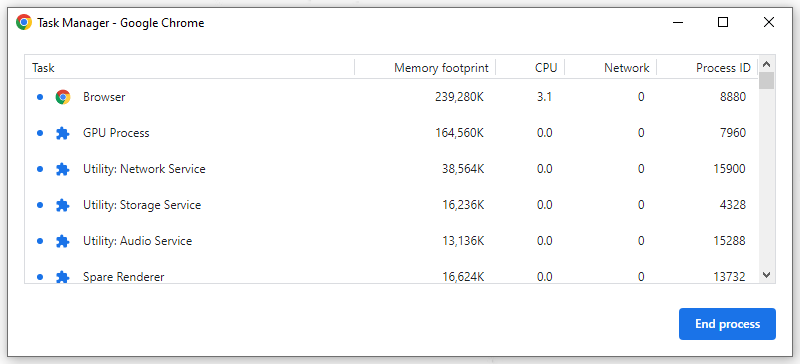Click the blue dot beside Browser row
The height and width of the screenshot is (364, 800).
click(40, 97)
